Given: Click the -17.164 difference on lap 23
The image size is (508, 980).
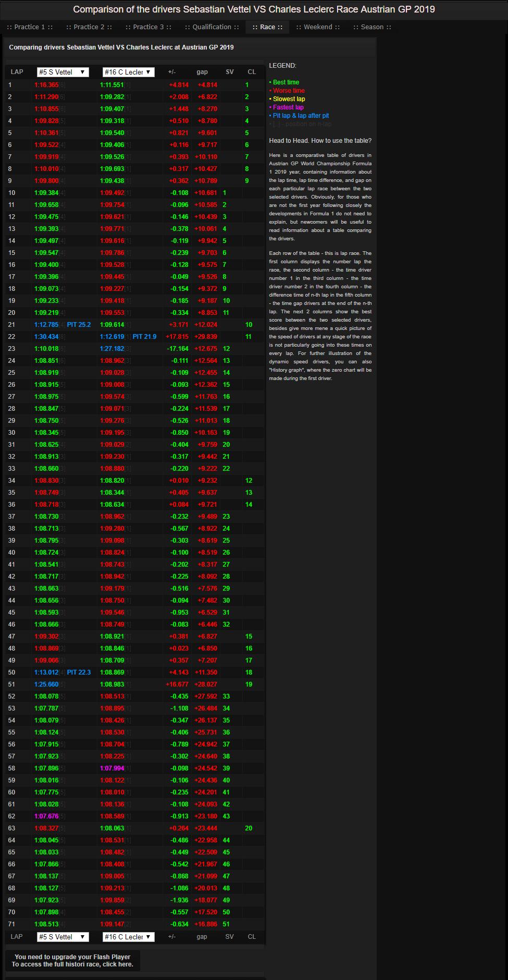Looking at the screenshot, I should coord(177,349).
